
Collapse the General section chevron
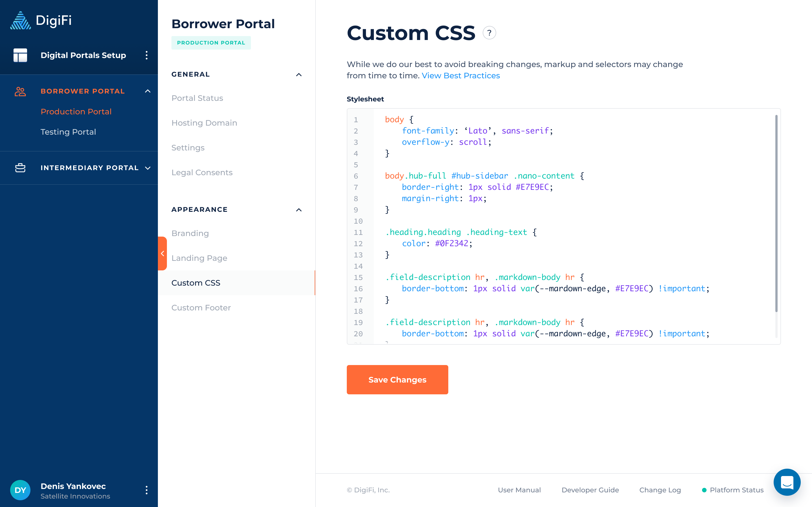pyautogui.click(x=299, y=74)
